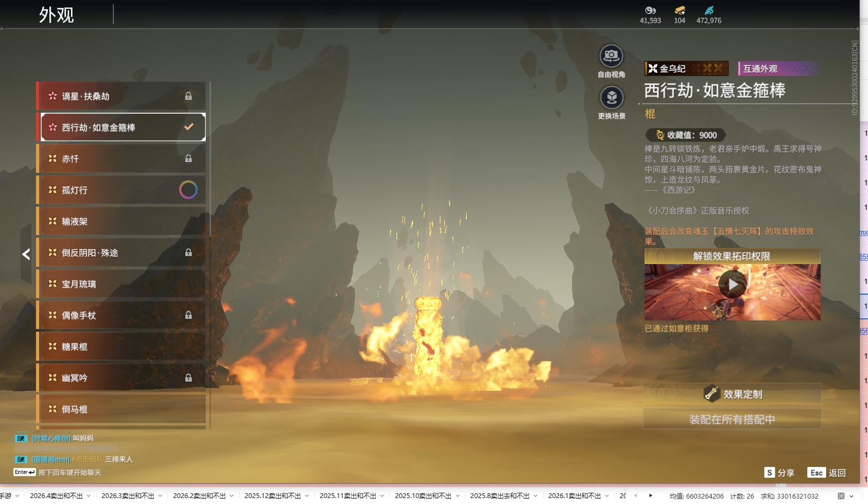The image size is (868, 504).
Task: Click the rainbow color ring on 孤灯行
Action: (188, 190)
